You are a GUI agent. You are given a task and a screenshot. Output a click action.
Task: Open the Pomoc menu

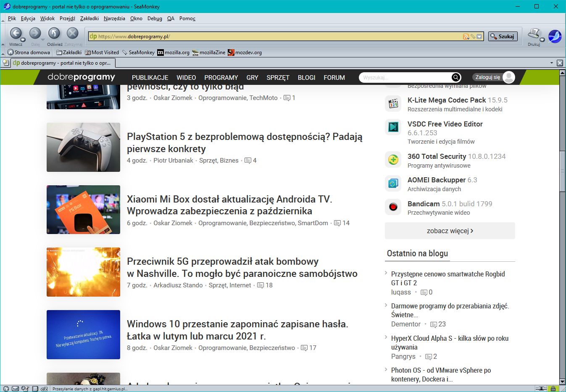[187, 18]
